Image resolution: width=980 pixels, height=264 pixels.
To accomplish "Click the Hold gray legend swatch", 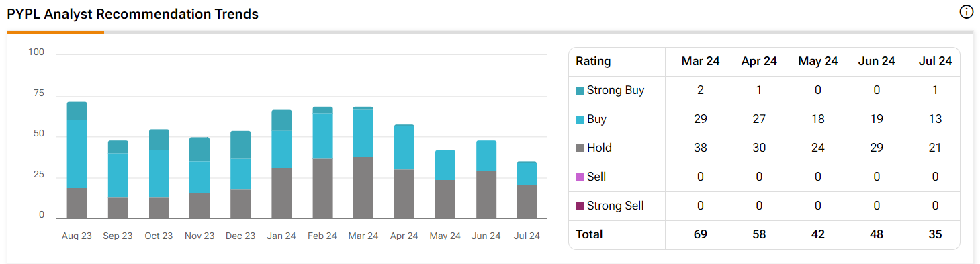I will tap(580, 148).
